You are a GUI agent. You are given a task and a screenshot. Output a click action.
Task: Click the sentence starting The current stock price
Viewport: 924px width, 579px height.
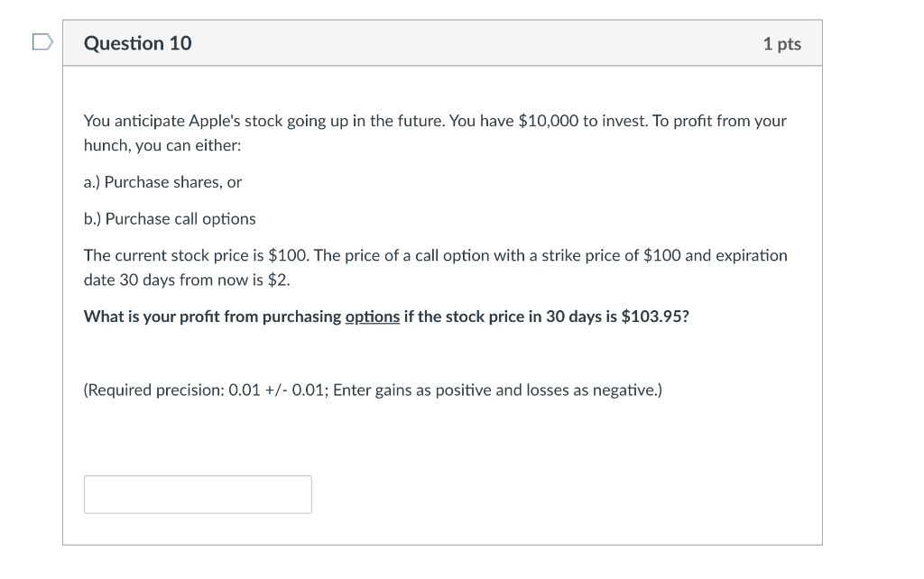pyautogui.click(x=436, y=268)
